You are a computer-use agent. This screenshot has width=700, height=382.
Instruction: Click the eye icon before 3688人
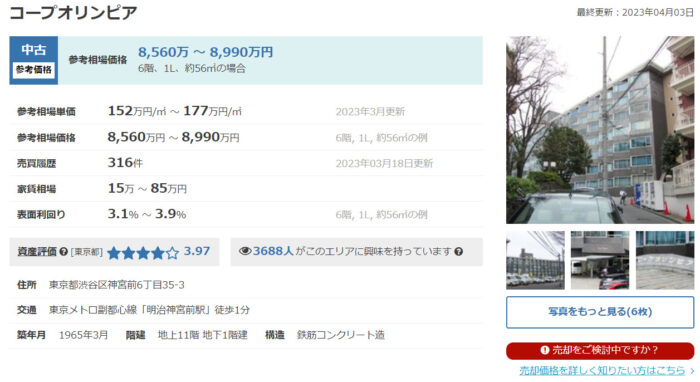coord(245,251)
